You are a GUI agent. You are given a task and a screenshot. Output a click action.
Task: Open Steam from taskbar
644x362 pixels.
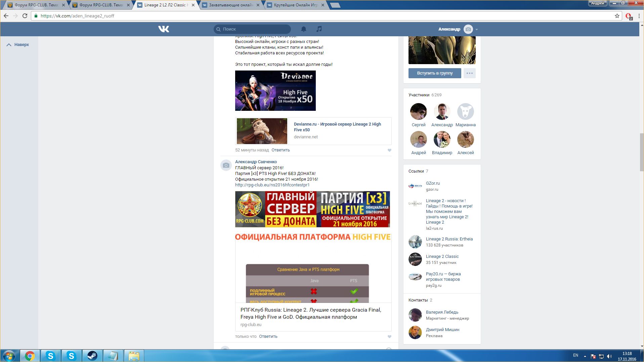[x=92, y=356]
